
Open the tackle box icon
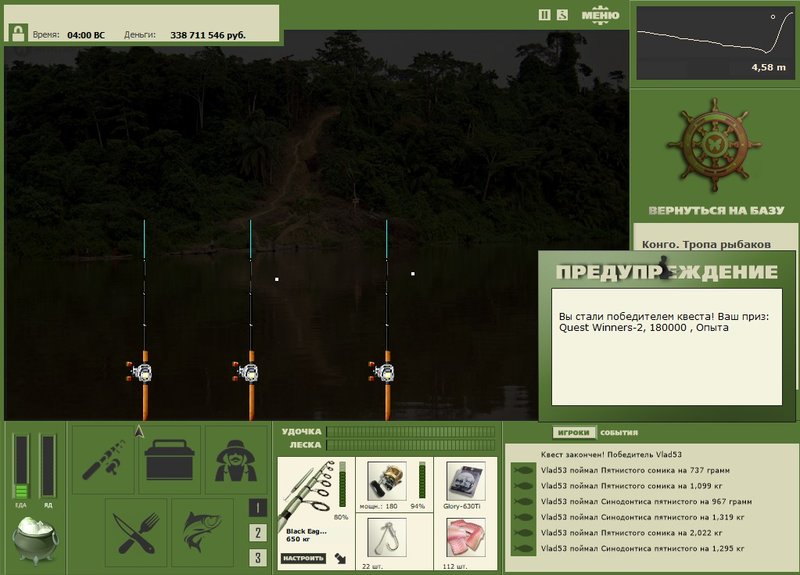[169, 460]
